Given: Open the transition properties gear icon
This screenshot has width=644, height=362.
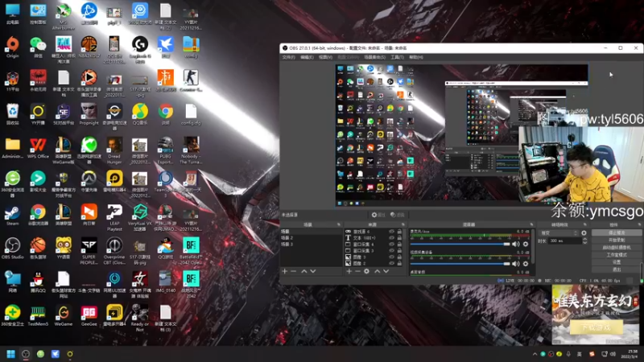Looking at the screenshot, I should 584,232.
